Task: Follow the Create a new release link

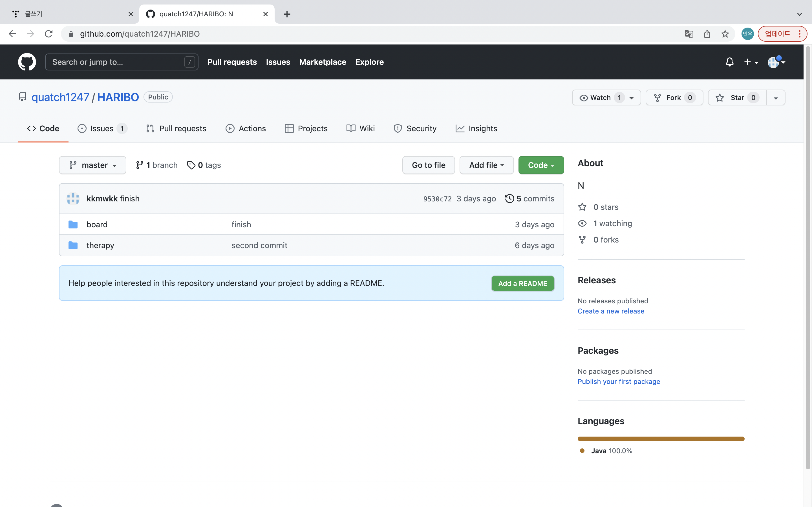Action: coord(611,311)
